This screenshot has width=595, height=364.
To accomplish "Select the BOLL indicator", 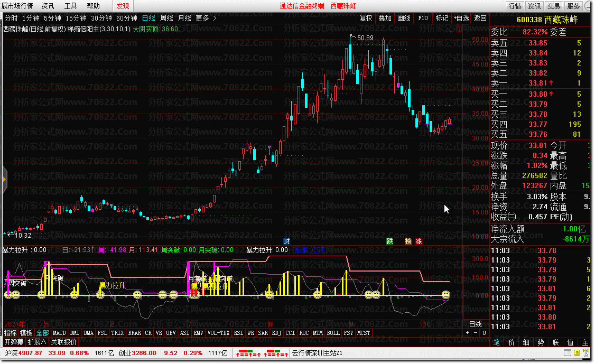I will [333, 333].
